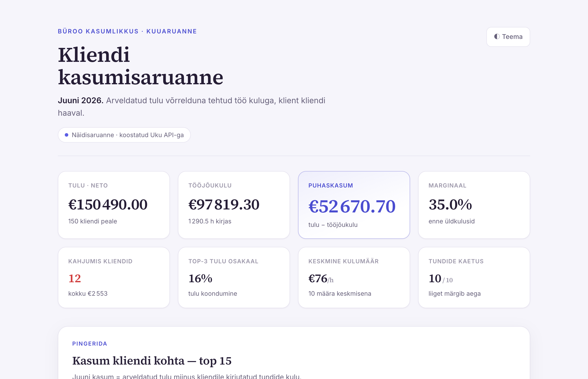Click the '150 kliendi peale' subtext
Screen dimensions: 588x379
93,221
